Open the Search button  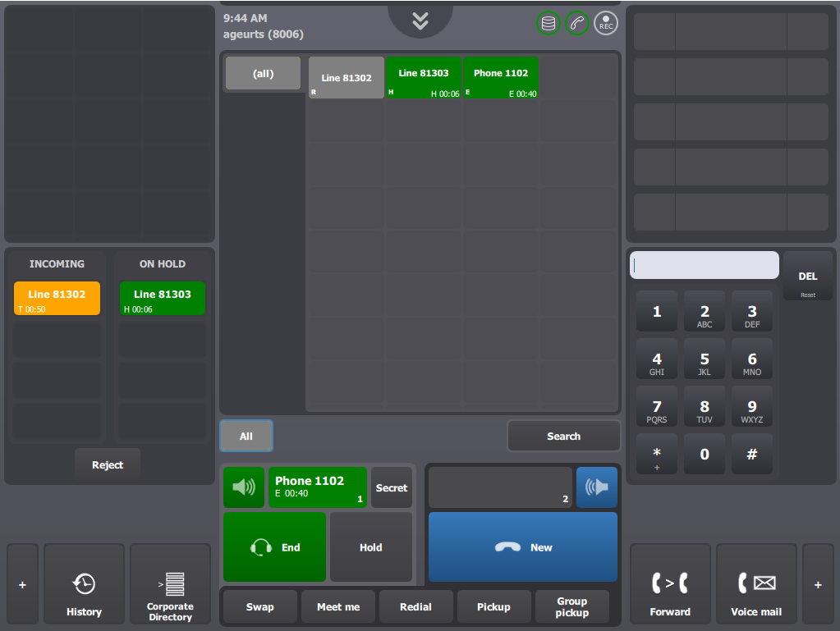point(563,437)
